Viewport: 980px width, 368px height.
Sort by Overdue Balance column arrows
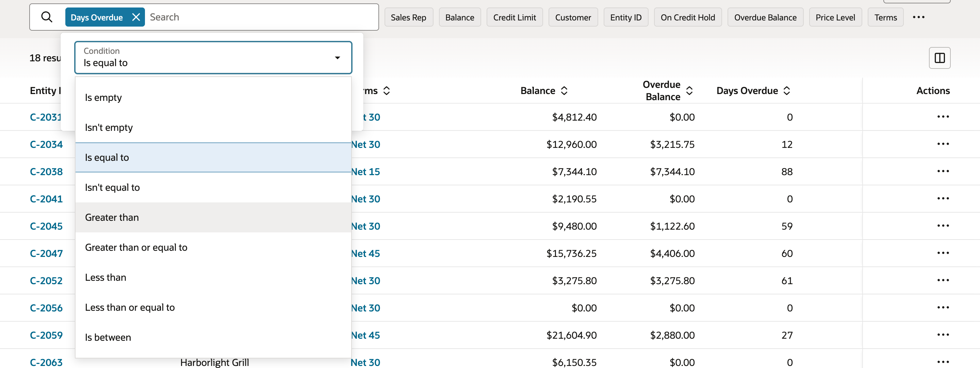pyautogui.click(x=689, y=91)
